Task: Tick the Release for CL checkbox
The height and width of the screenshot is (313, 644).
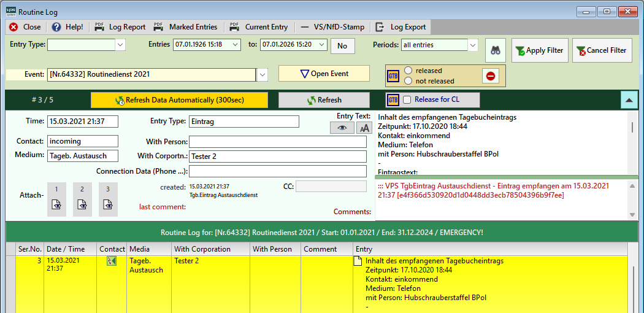Action: pyautogui.click(x=407, y=100)
